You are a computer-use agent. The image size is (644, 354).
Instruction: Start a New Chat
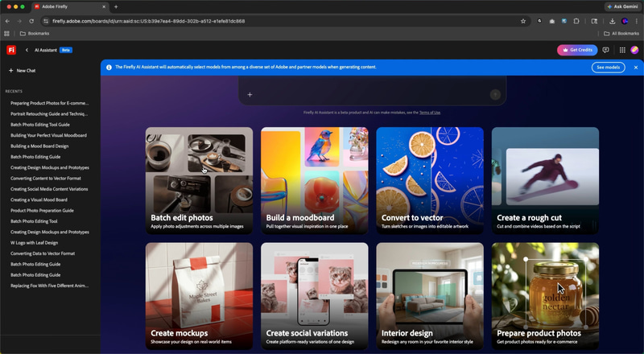[23, 71]
